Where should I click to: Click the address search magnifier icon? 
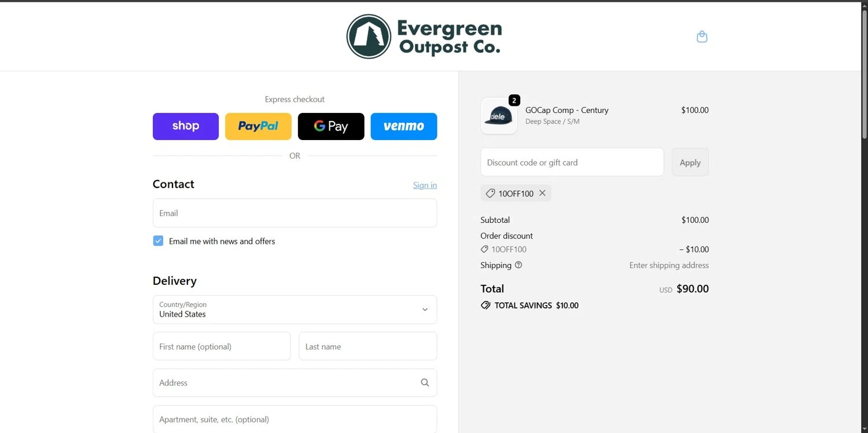(425, 383)
